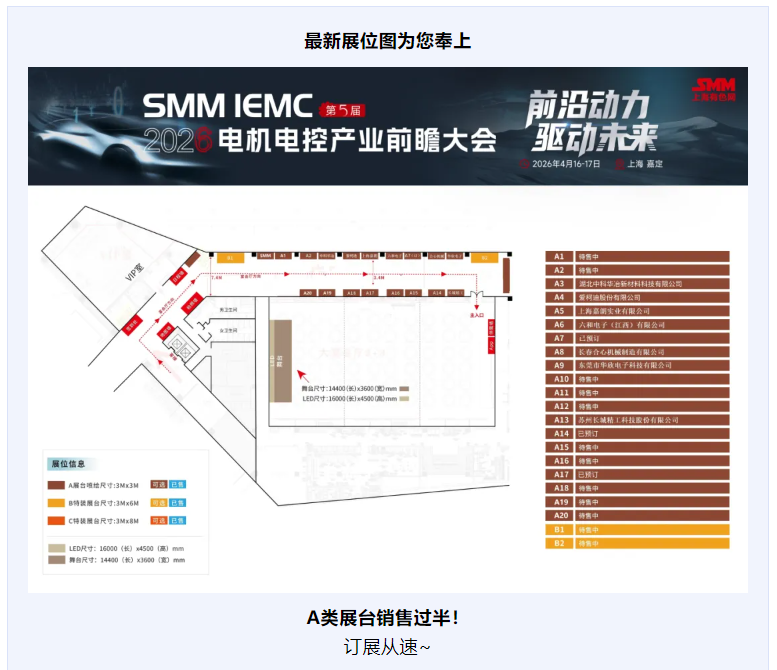Click the A14 booth on the floor plan

coord(437,293)
